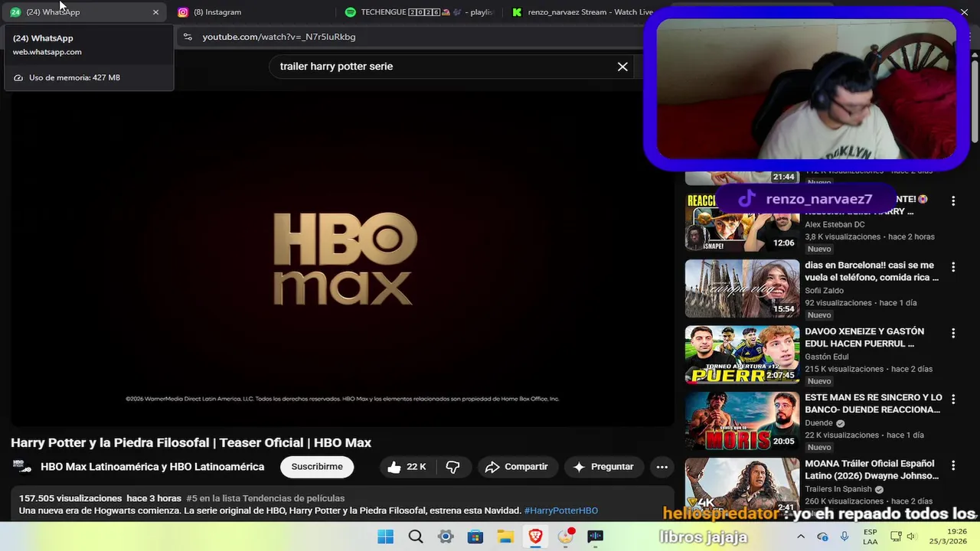Click the network icon in system tray

[x=896, y=536]
